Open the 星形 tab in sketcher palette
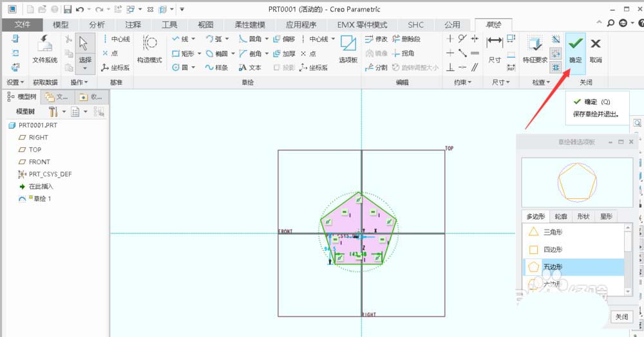This screenshot has height=337, width=644. [606, 217]
